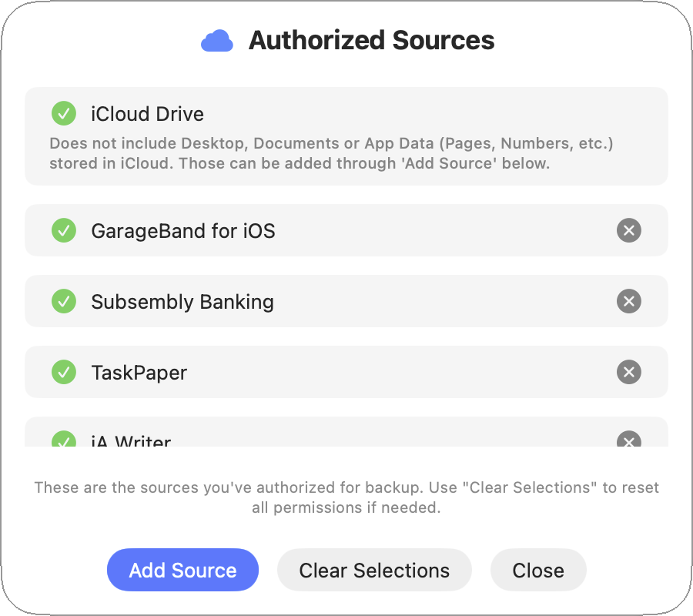Select the GarageBand for iOS row label
Viewport: 693px width, 616px height.
click(x=182, y=230)
